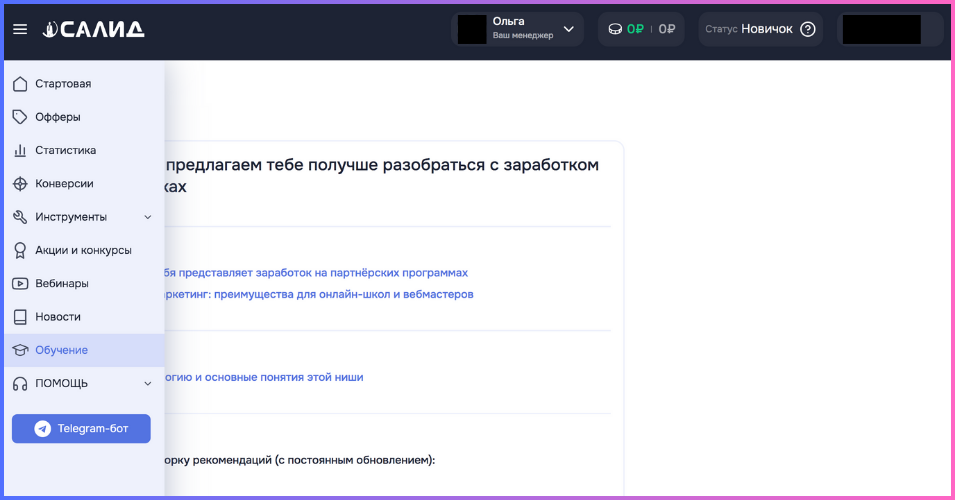Select the Обучение menu item
This screenshot has width=955, height=500.
tap(84, 350)
